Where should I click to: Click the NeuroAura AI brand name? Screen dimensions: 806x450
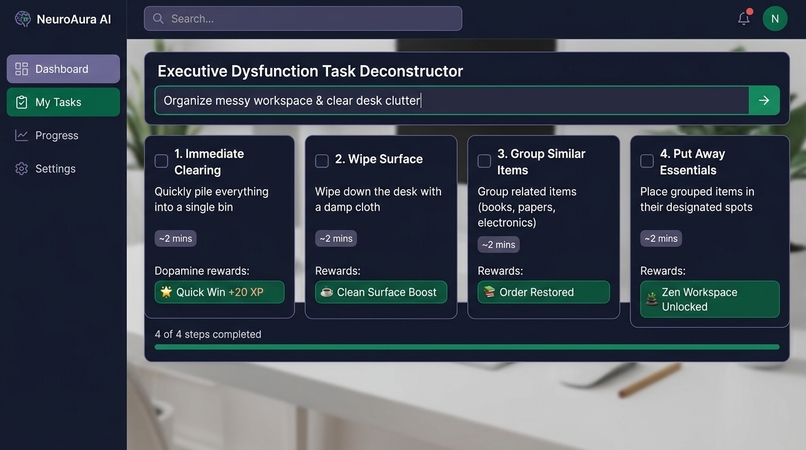click(74, 20)
